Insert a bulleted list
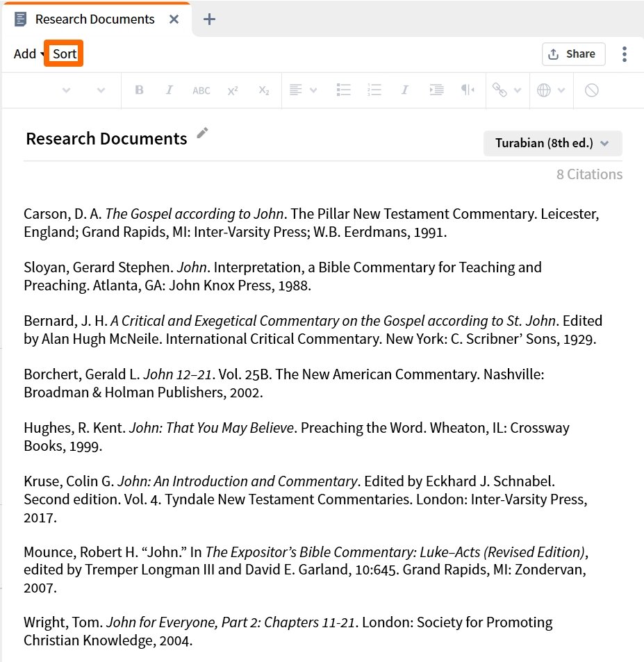Viewport: 644px width, 662px height. coord(343,90)
